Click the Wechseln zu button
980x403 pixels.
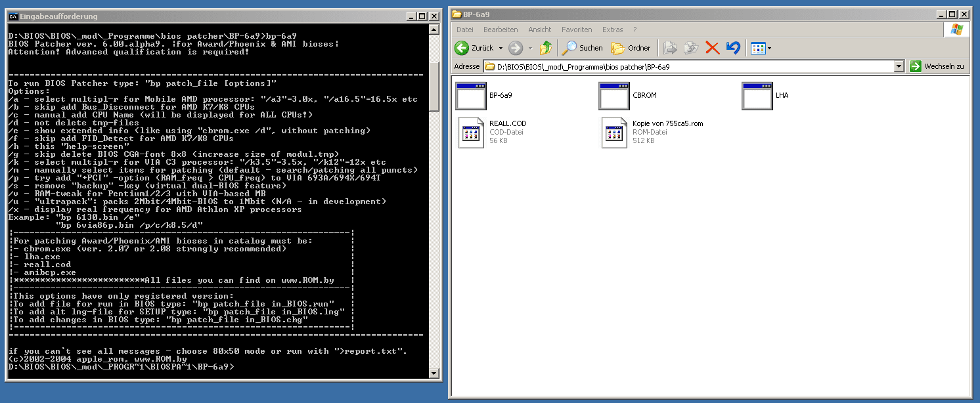937,66
